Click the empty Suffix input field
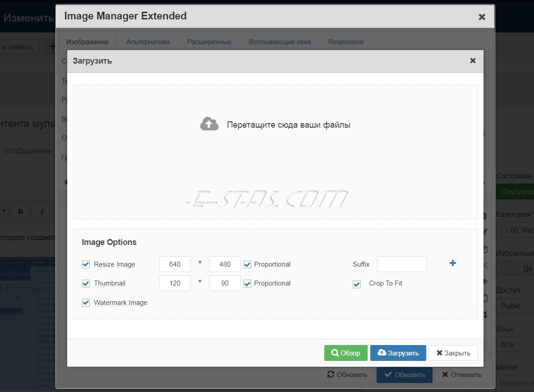534x392 pixels. pos(402,264)
